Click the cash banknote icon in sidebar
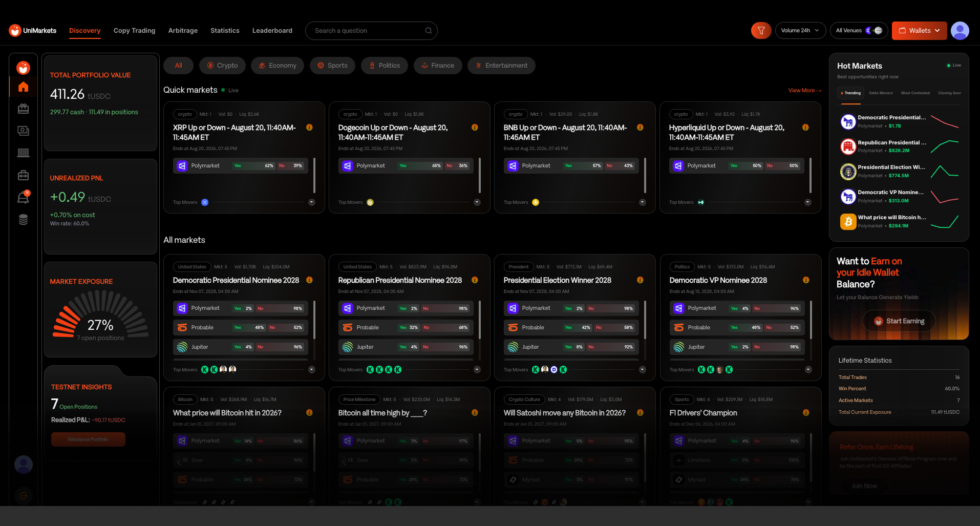The height and width of the screenshot is (526, 980). coord(23,131)
